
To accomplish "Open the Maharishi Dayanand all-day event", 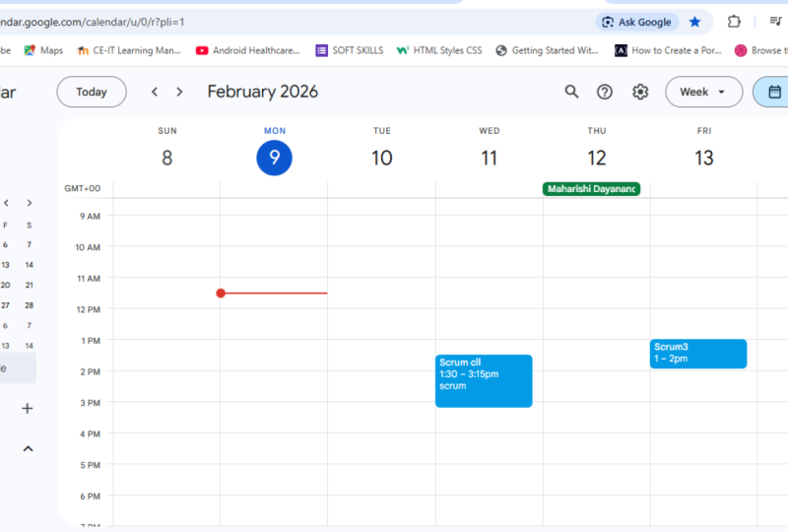I will point(592,189).
